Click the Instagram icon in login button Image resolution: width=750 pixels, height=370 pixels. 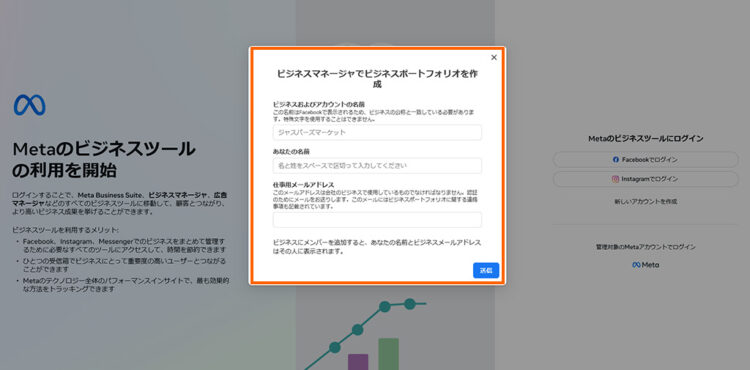(616, 179)
